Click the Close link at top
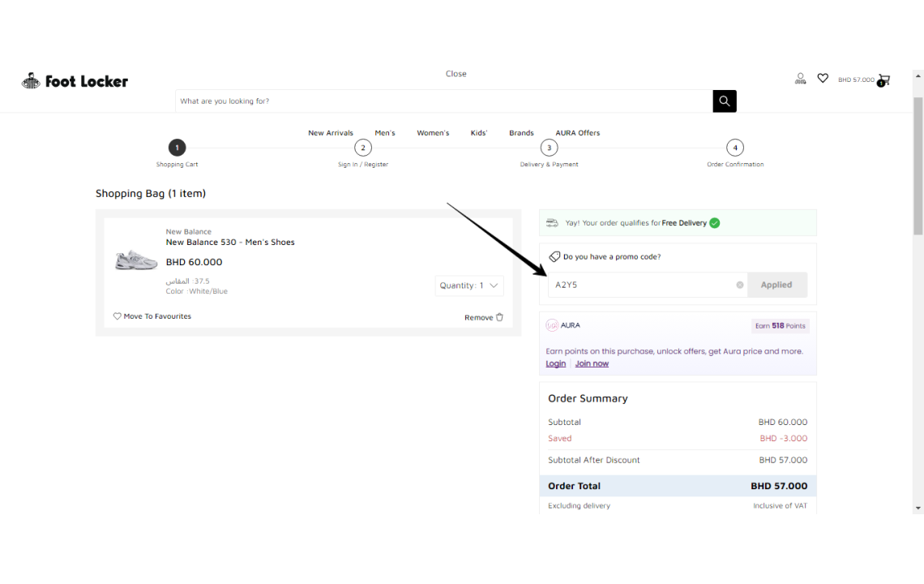This screenshot has height=584, width=924. tap(456, 74)
